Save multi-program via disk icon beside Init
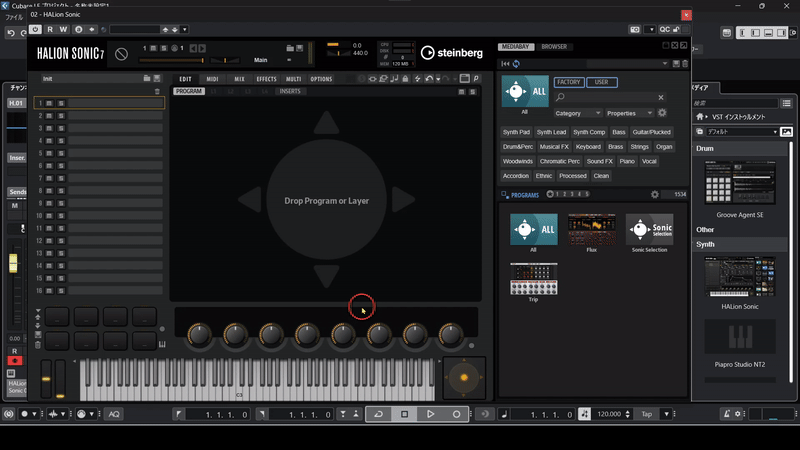The height and width of the screenshot is (450, 800). coord(157,78)
